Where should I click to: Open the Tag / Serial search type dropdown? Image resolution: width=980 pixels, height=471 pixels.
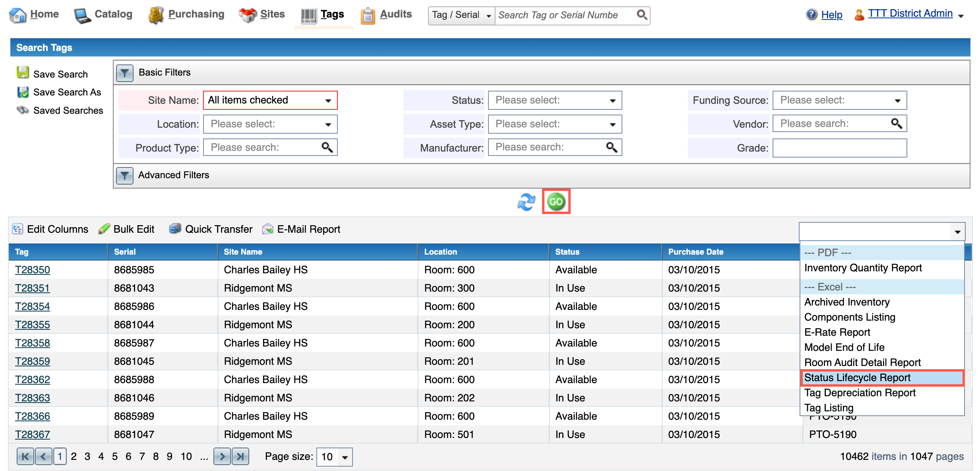462,15
